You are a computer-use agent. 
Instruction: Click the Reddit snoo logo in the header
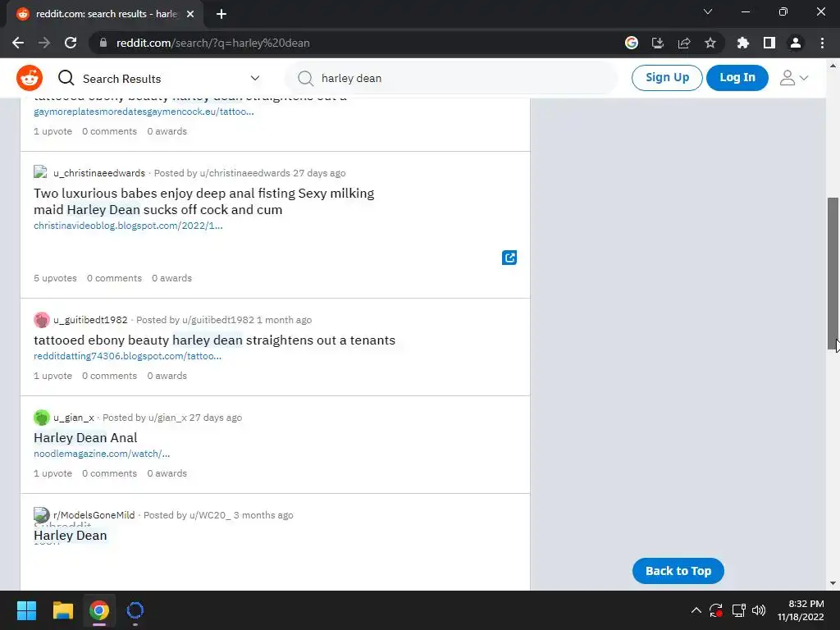[x=30, y=78]
